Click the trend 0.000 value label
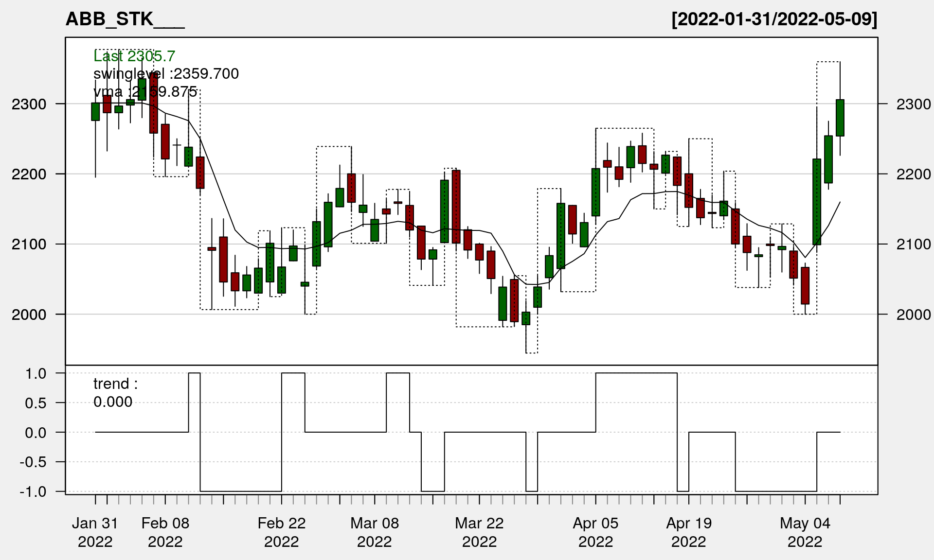Screen dimensions: 934x560 click(x=113, y=402)
